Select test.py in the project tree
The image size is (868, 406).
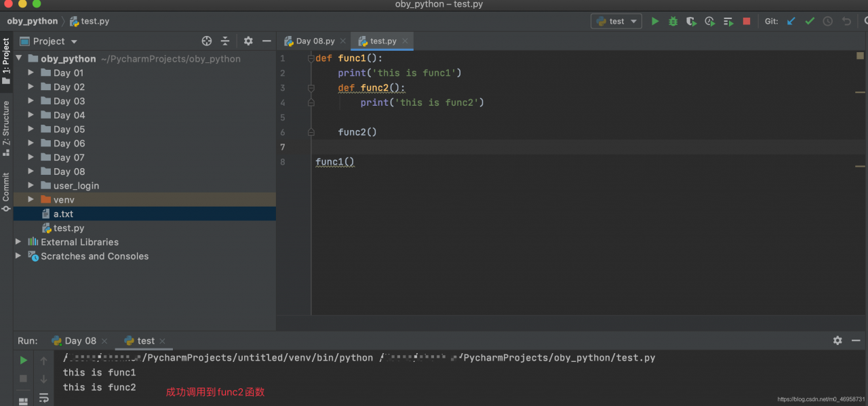click(68, 228)
